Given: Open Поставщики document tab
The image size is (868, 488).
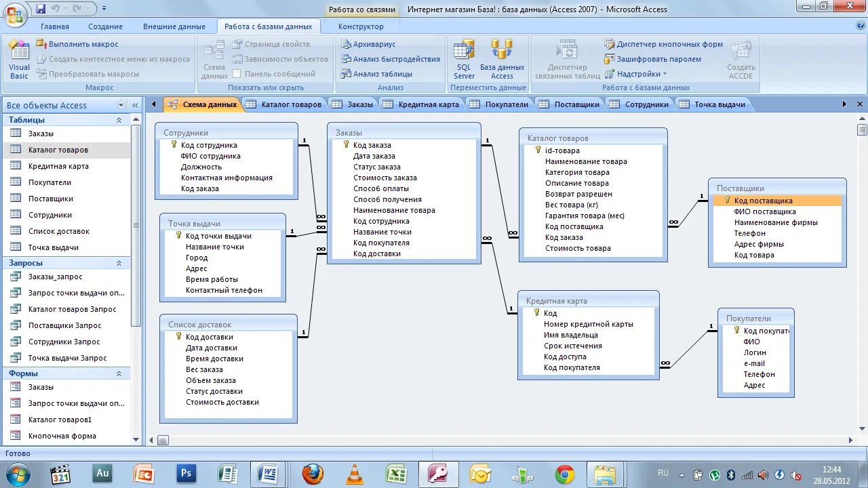Looking at the screenshot, I should (x=569, y=104).
